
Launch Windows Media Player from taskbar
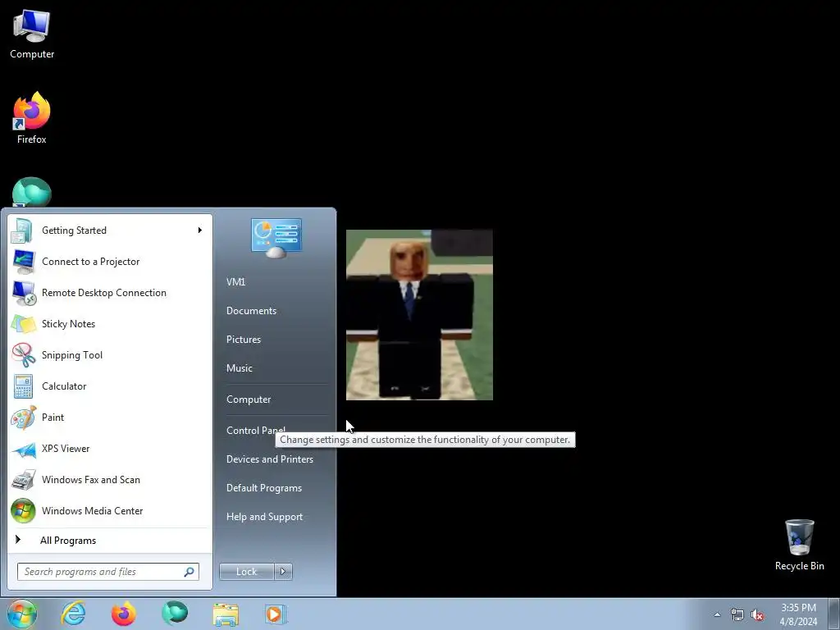click(x=276, y=614)
